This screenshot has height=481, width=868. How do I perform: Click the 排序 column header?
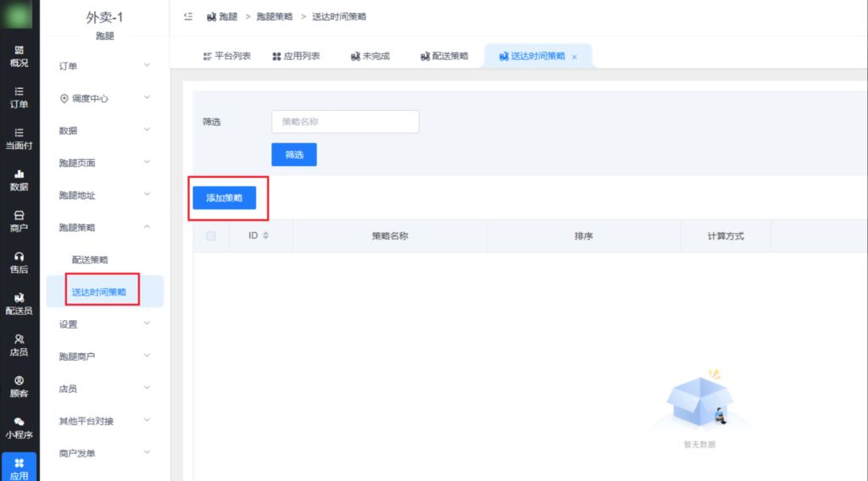tap(583, 236)
